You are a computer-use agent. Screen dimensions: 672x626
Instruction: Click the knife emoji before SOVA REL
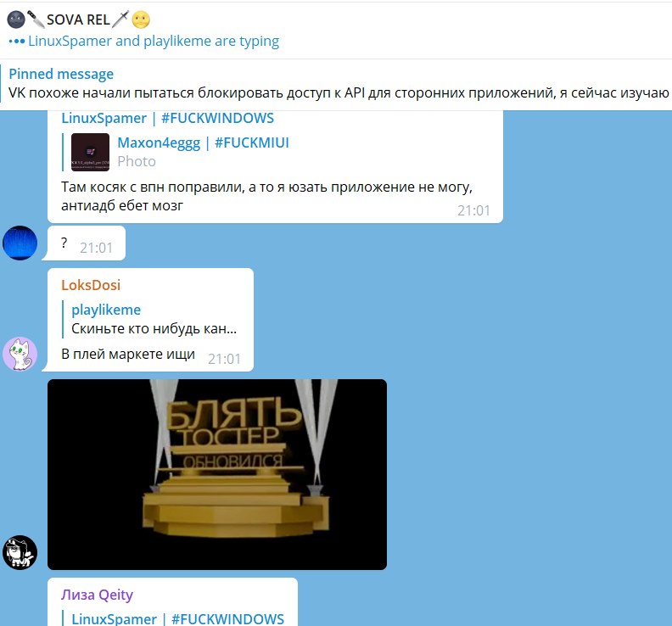tap(36, 20)
